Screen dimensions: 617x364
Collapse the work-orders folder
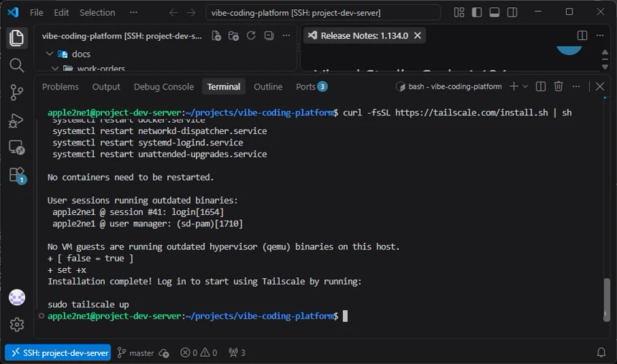click(55, 68)
